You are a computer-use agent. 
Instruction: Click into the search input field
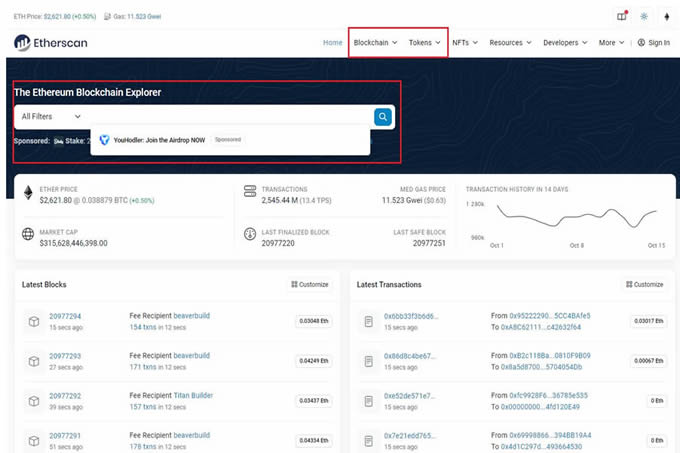(220, 117)
